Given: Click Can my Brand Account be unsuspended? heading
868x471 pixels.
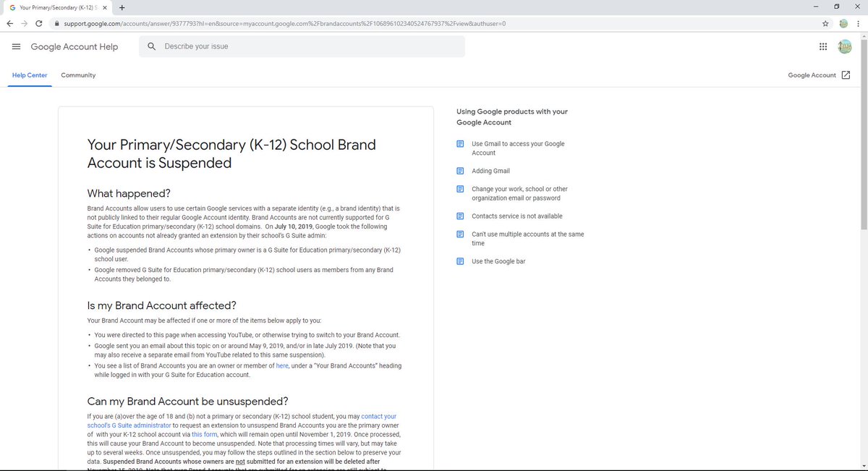Looking at the screenshot, I should 187,402.
